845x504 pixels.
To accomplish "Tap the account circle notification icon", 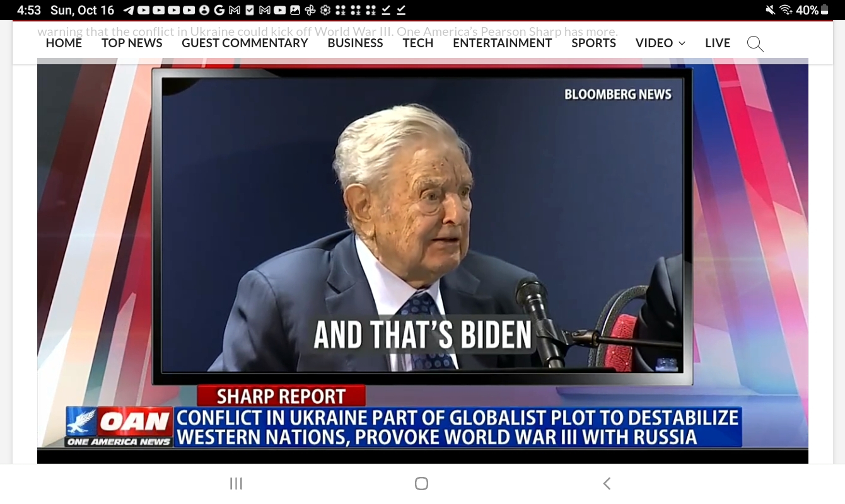I will pos(204,10).
